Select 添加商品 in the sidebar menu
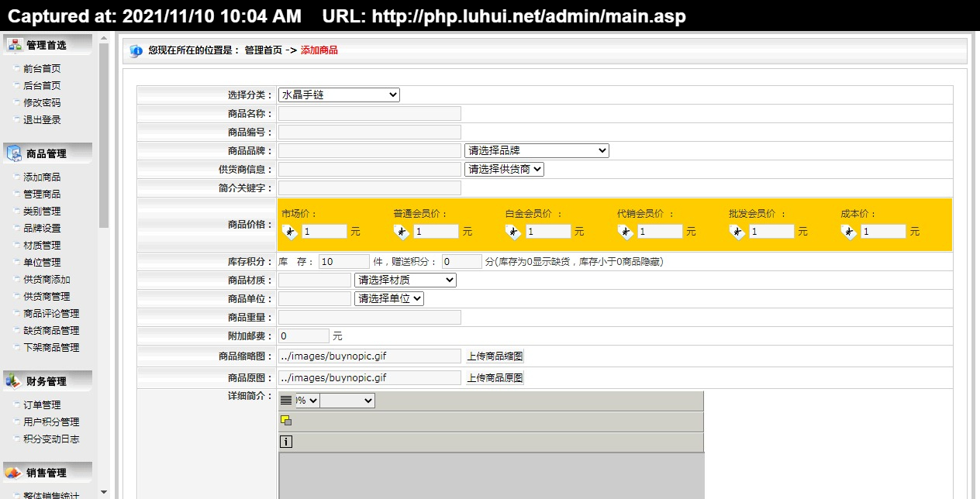Viewport: 980px width, 499px height. coord(42,177)
